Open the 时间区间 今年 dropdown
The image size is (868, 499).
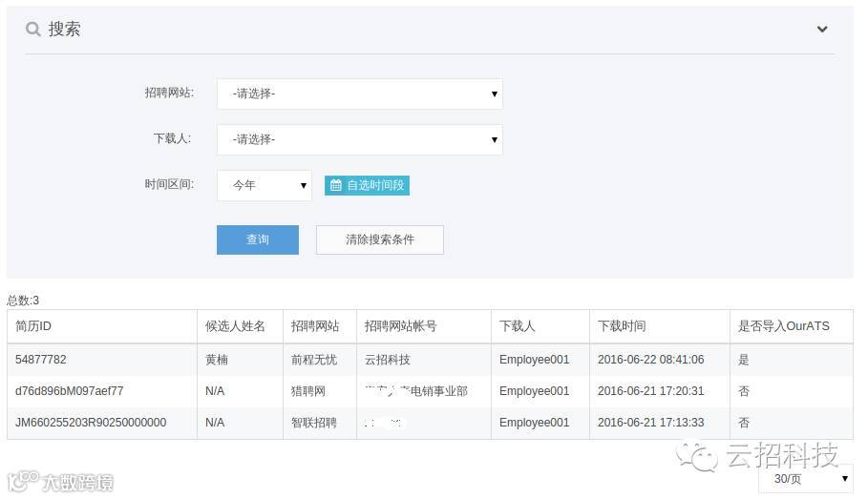(265, 185)
